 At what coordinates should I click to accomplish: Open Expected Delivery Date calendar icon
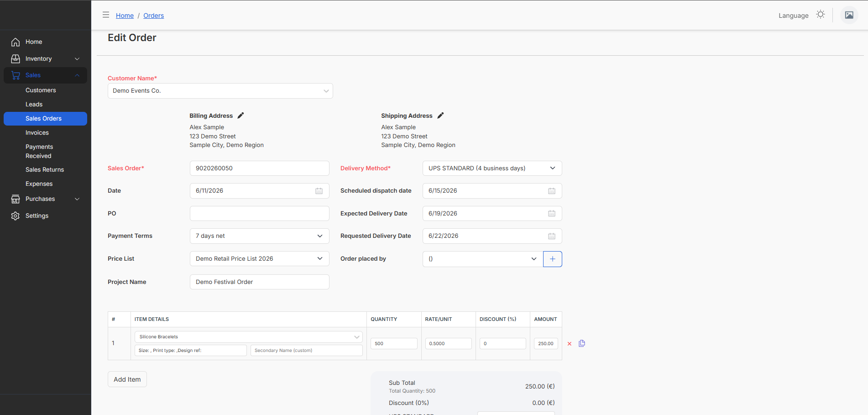[x=552, y=213]
